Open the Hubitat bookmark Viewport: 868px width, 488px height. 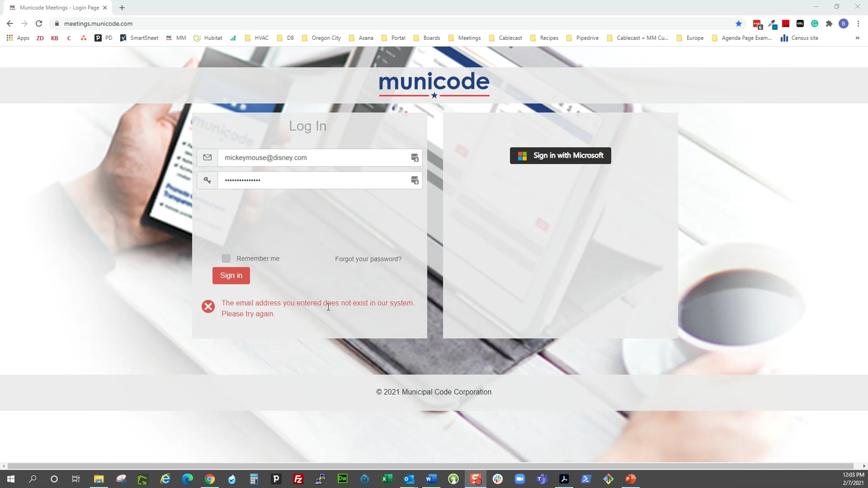[208, 38]
